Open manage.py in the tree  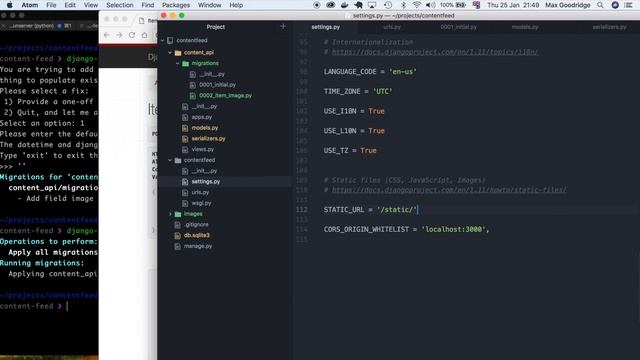click(198, 246)
